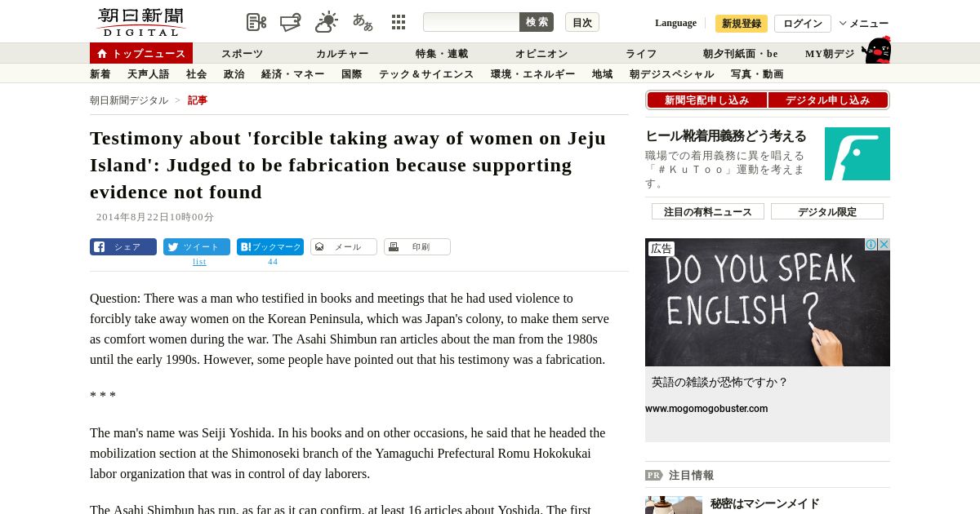Close the ad with X icon

pos(884,245)
